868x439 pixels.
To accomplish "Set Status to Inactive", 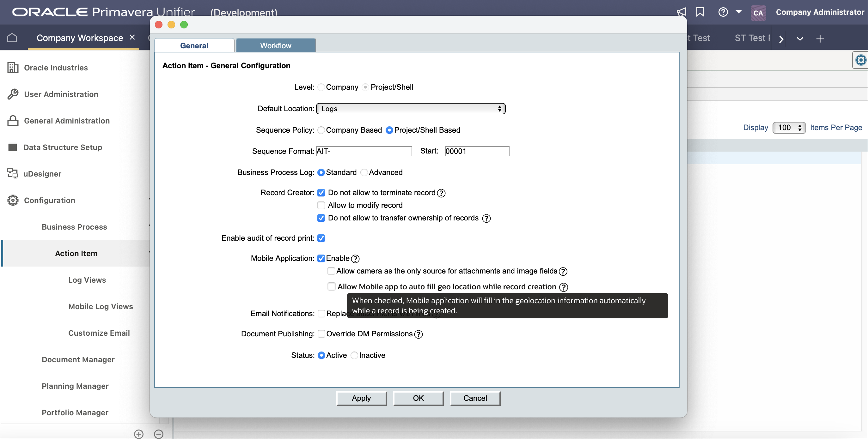I will click(x=354, y=356).
